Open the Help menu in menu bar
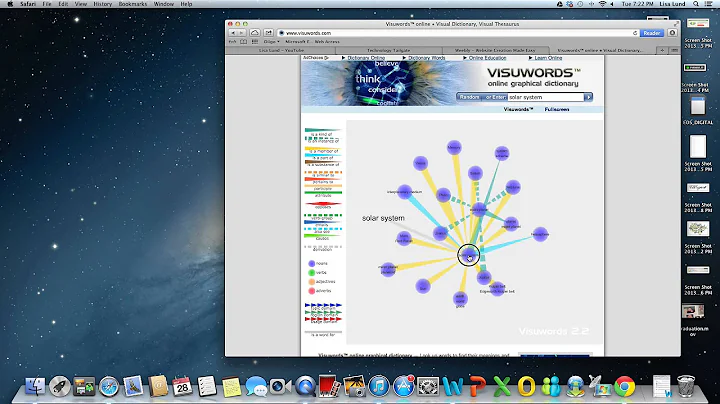This screenshot has height=404, width=720. tap(186, 4)
